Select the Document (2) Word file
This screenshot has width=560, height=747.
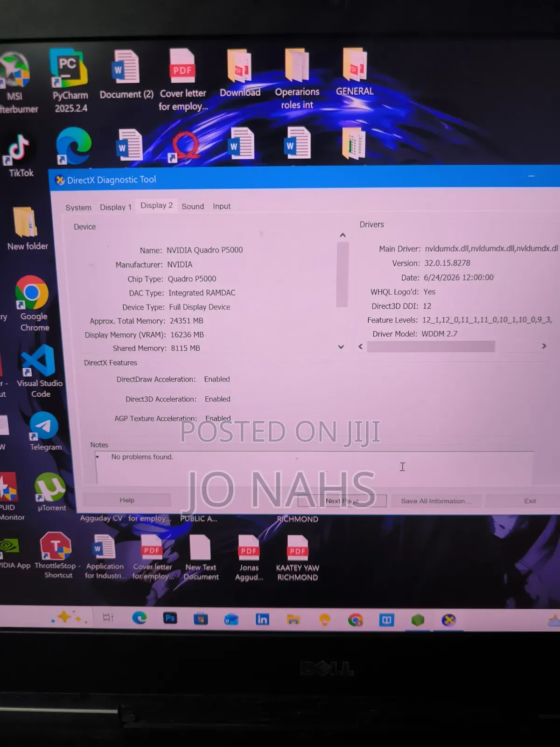coord(126,74)
